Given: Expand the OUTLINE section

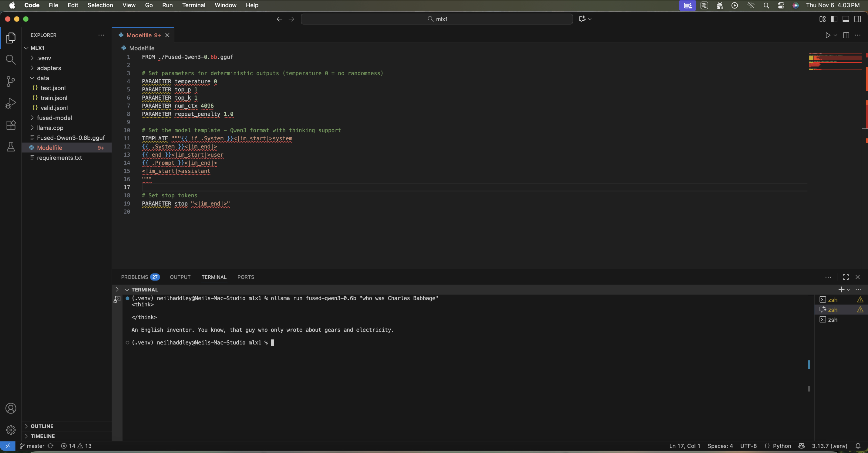Looking at the screenshot, I should point(42,426).
